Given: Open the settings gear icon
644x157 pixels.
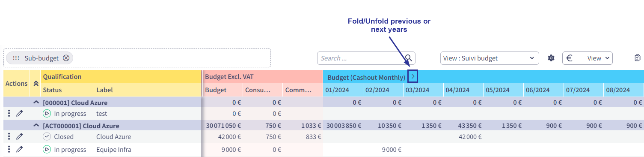Looking at the screenshot, I should 551,58.
